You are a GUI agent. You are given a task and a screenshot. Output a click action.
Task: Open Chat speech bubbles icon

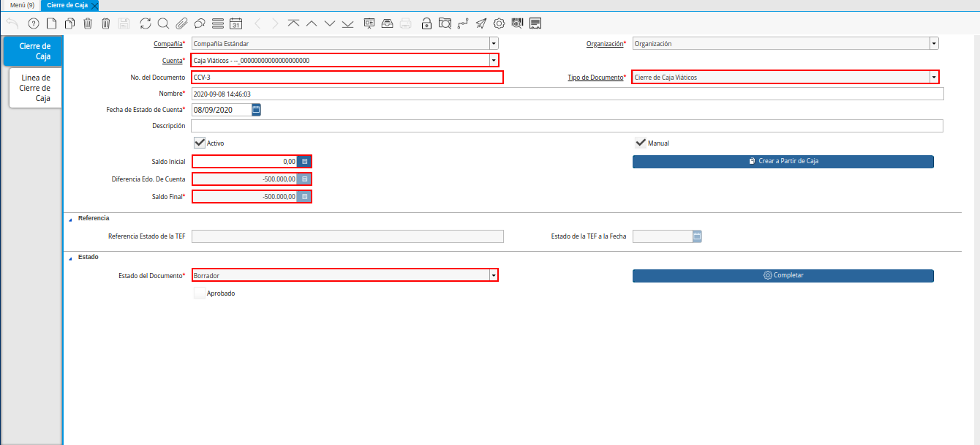(199, 23)
